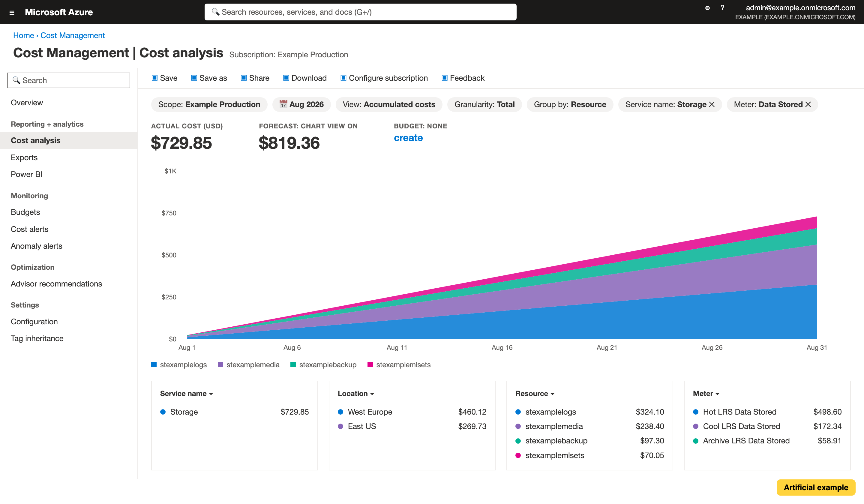The width and height of the screenshot is (864, 504).
Task: Open Power BI in sidebar
Action: tap(69, 174)
